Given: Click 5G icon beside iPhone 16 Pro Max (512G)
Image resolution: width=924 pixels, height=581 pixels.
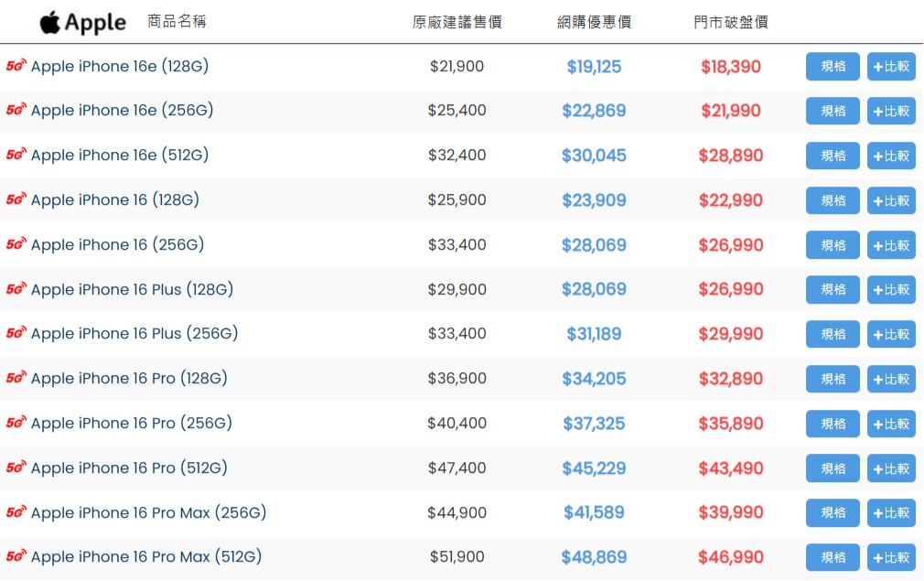Looking at the screenshot, I should (16, 556).
